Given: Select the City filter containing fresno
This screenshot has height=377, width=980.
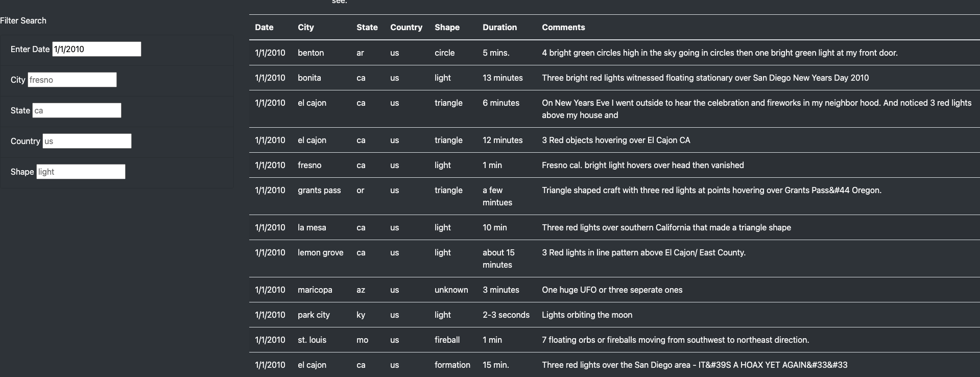Looking at the screenshot, I should click(71, 80).
